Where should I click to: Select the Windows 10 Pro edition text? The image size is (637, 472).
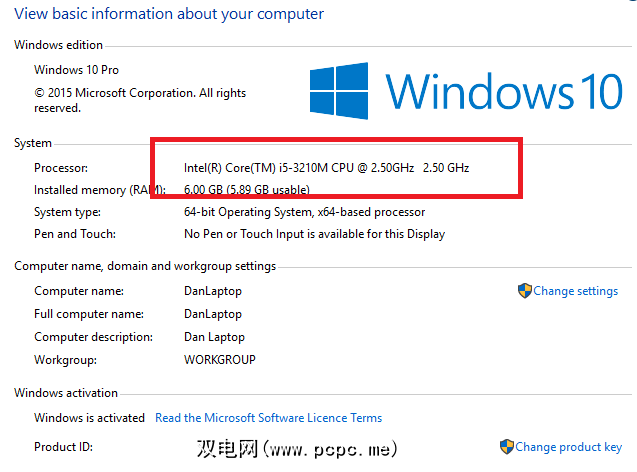pos(76,70)
